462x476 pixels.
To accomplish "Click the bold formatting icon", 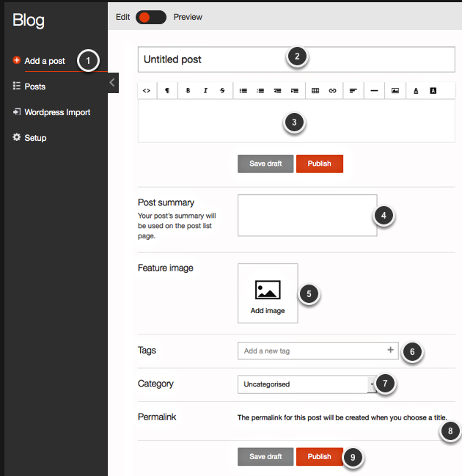I will [188, 90].
